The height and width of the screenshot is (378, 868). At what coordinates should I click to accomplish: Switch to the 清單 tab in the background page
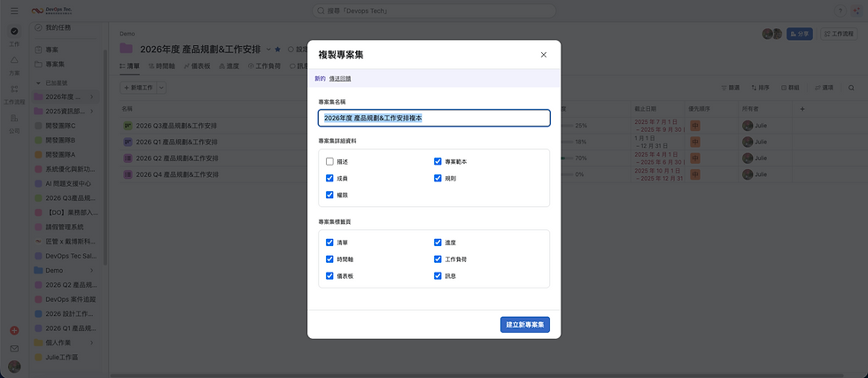pyautogui.click(x=129, y=66)
